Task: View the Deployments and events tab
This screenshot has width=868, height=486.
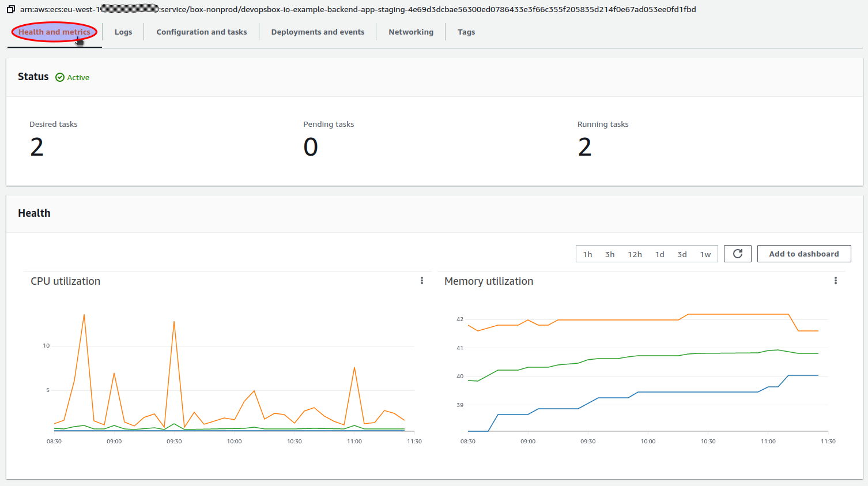Action: tap(318, 32)
